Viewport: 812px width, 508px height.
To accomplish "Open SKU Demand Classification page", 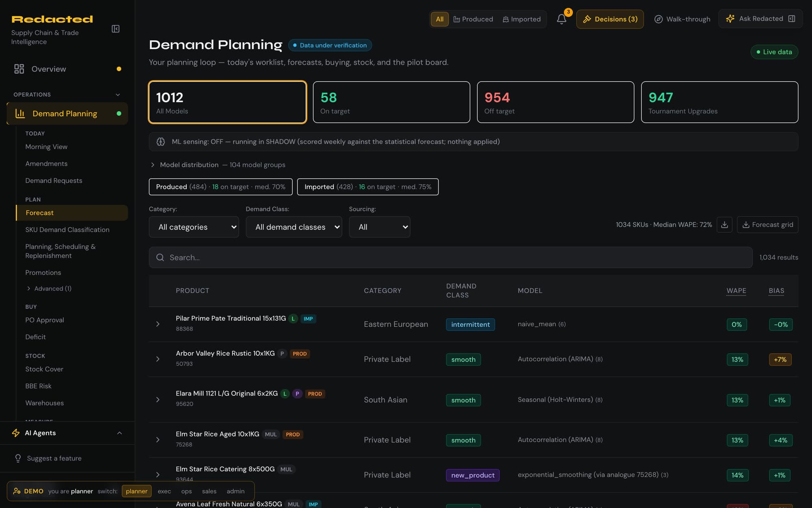I will click(67, 230).
